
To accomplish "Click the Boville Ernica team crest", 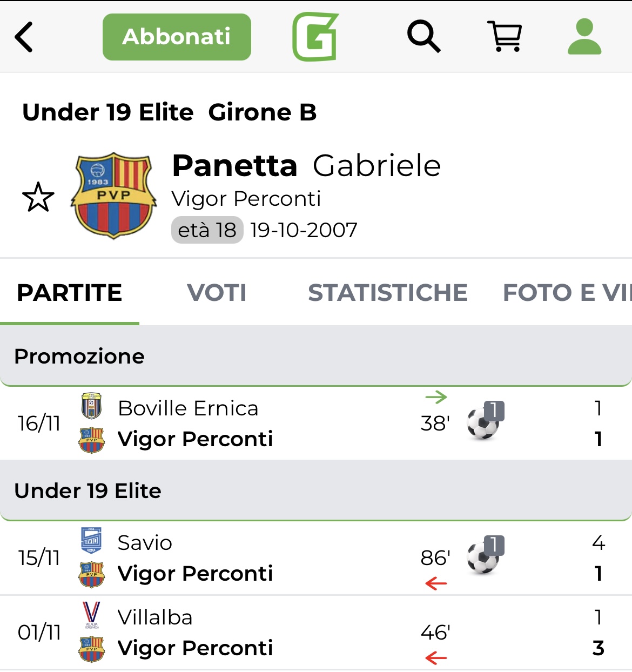I will click(x=91, y=407).
